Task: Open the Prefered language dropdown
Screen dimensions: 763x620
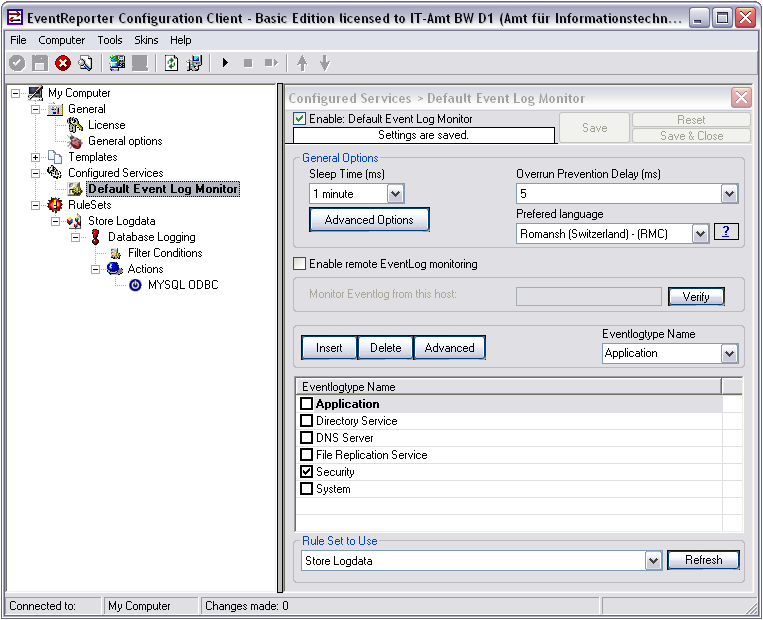Action: pyautogui.click(x=700, y=234)
